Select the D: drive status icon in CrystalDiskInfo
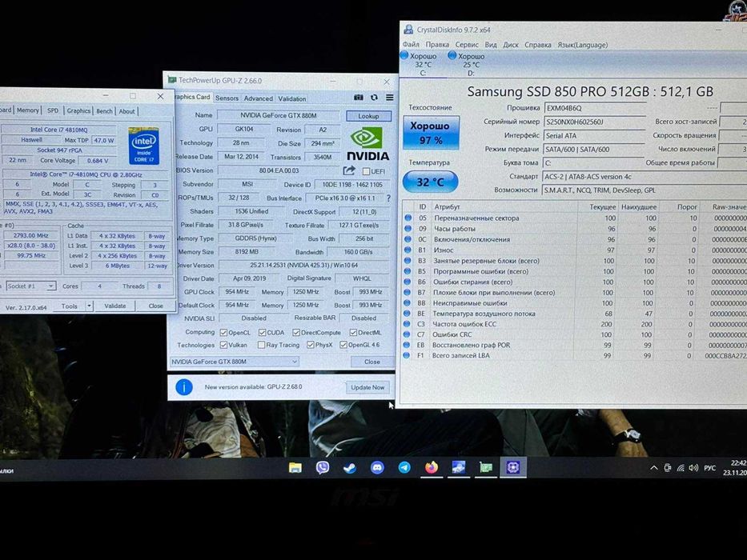This screenshot has height=560, width=747. pyautogui.click(x=452, y=56)
